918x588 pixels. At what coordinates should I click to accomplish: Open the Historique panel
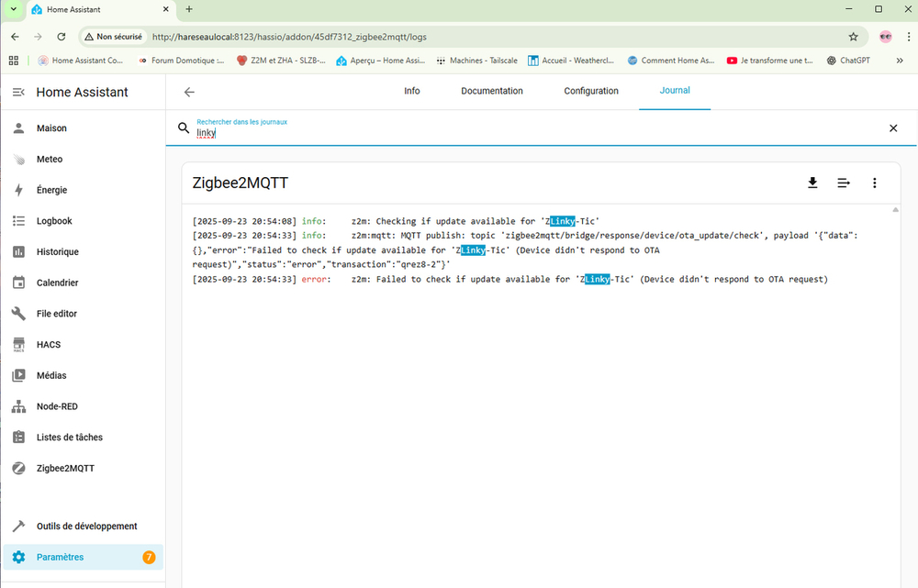coord(84,252)
